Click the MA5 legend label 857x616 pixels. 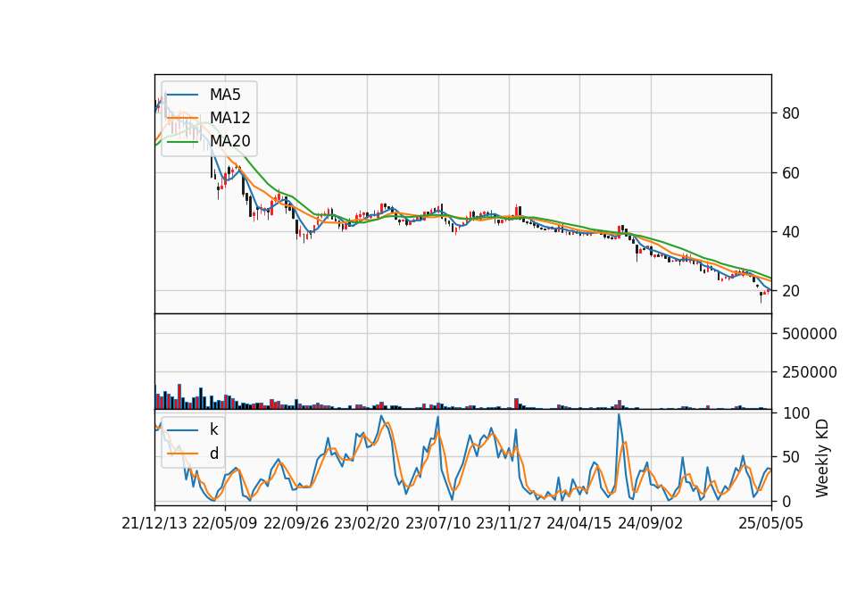point(225,95)
